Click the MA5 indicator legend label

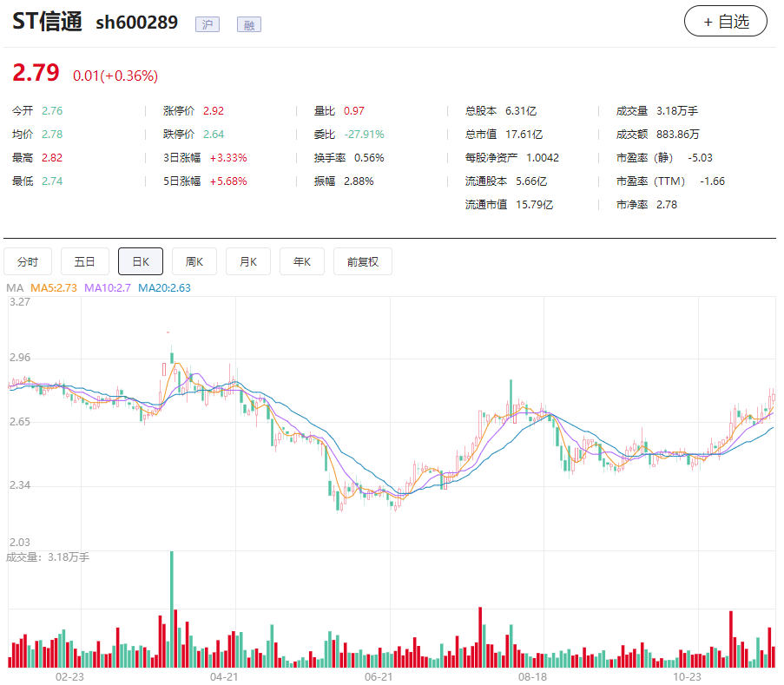pyautogui.click(x=55, y=288)
